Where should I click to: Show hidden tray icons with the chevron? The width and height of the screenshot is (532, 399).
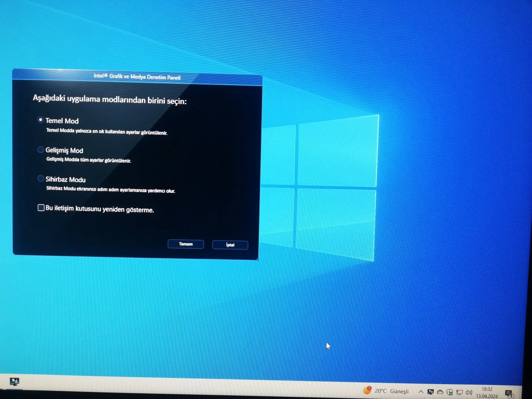(x=421, y=392)
